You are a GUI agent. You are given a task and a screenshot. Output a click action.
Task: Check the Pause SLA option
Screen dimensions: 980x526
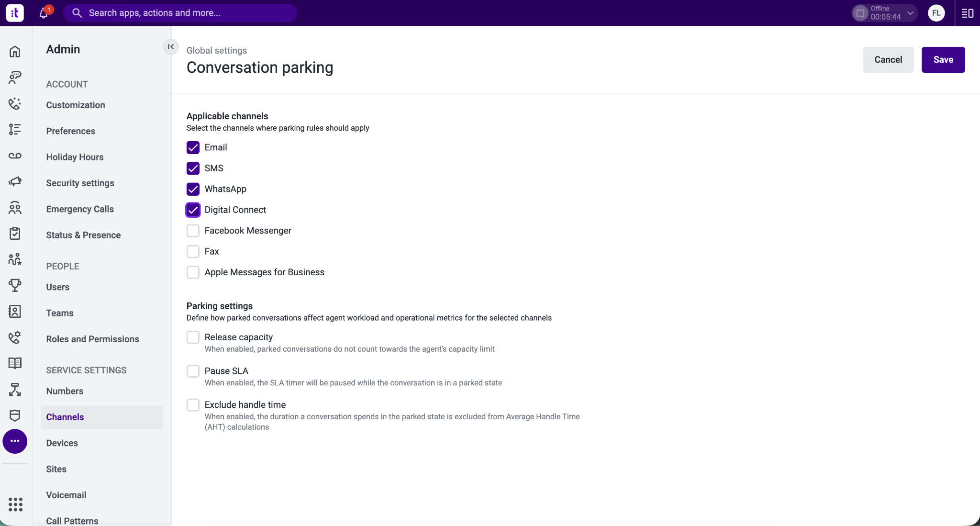click(x=193, y=371)
